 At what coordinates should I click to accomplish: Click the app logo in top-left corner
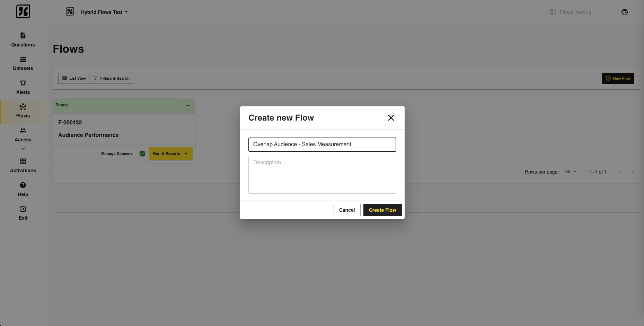[x=23, y=11]
